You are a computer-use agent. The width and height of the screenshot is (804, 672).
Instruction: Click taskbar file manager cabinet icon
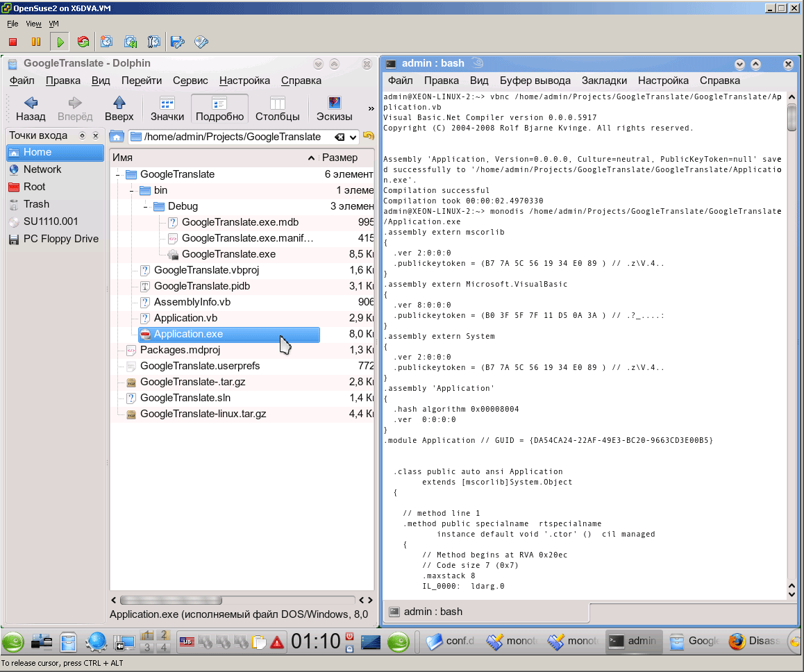68,641
